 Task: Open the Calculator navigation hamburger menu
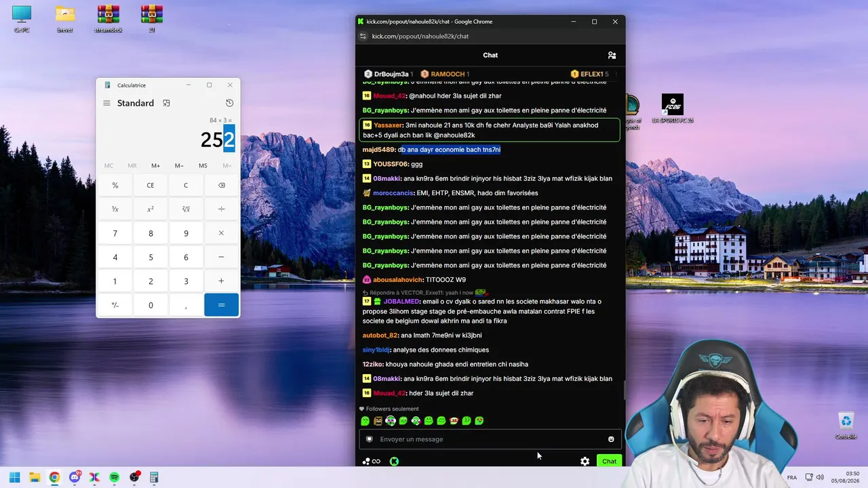[106, 103]
